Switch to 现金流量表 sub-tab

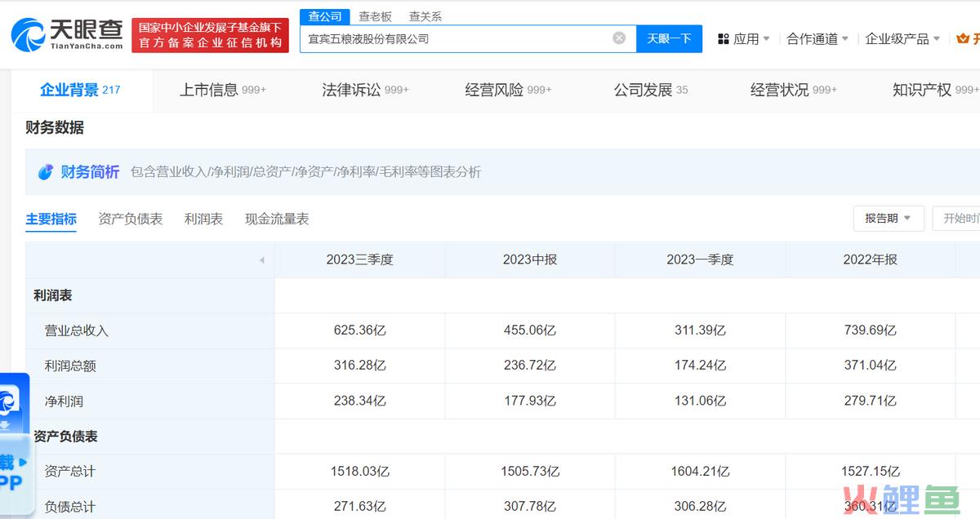pos(277,219)
